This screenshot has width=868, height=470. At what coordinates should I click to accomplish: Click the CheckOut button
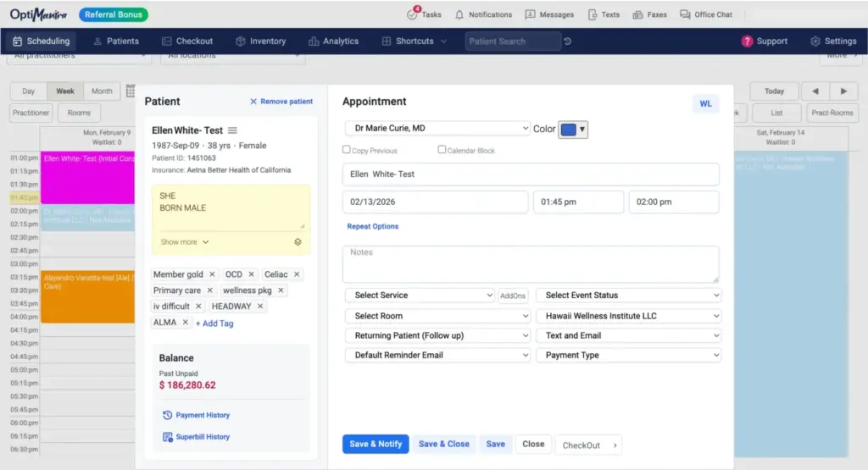point(588,445)
